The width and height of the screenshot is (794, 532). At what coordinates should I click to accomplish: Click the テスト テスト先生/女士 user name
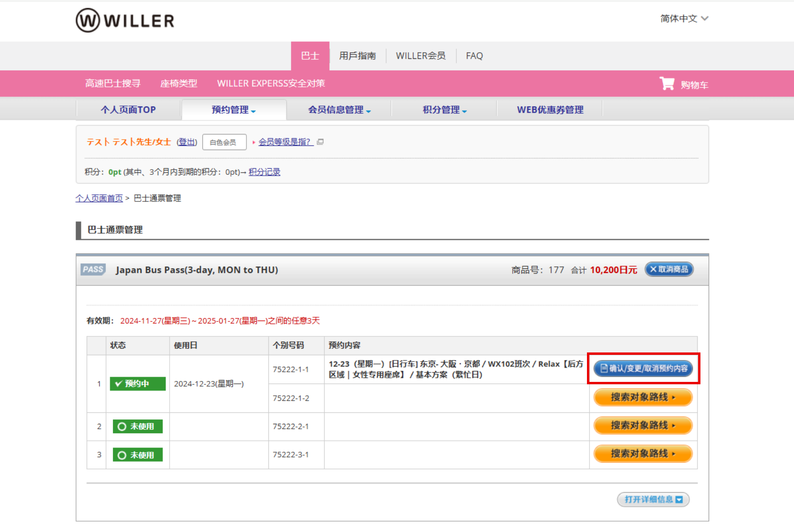[x=128, y=142]
